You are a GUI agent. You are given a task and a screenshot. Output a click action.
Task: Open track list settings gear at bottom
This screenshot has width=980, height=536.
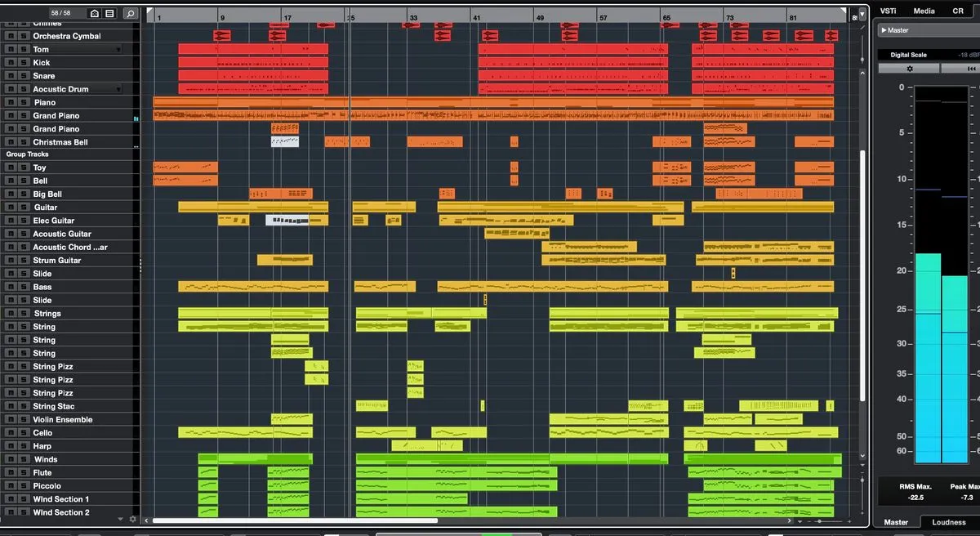(132, 519)
